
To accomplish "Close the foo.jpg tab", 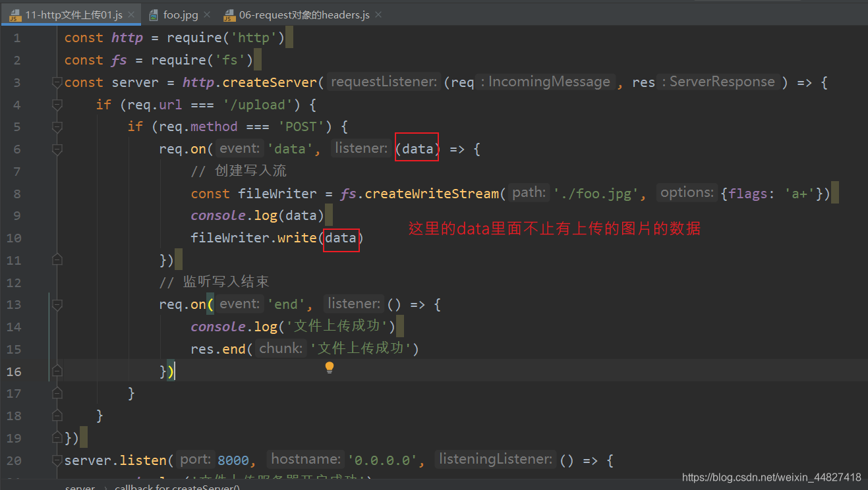I will click(x=206, y=14).
